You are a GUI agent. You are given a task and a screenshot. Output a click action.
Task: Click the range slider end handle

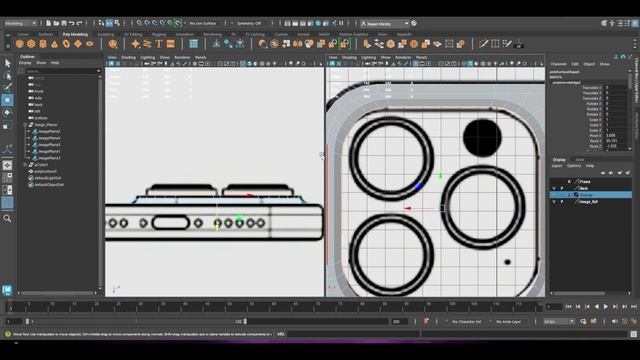coord(245,322)
